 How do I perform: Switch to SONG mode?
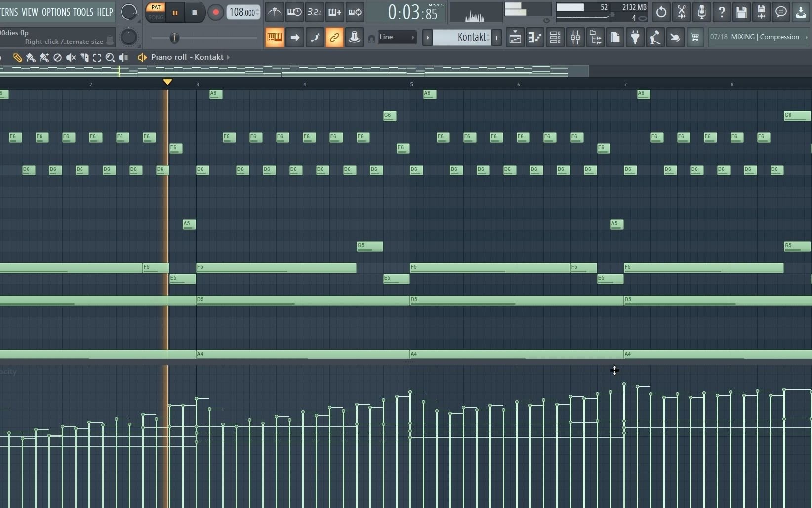click(156, 17)
